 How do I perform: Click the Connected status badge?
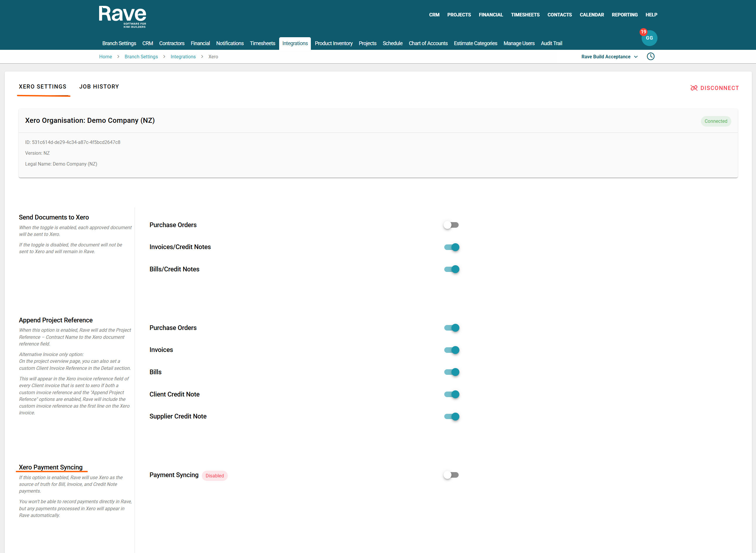pos(716,121)
